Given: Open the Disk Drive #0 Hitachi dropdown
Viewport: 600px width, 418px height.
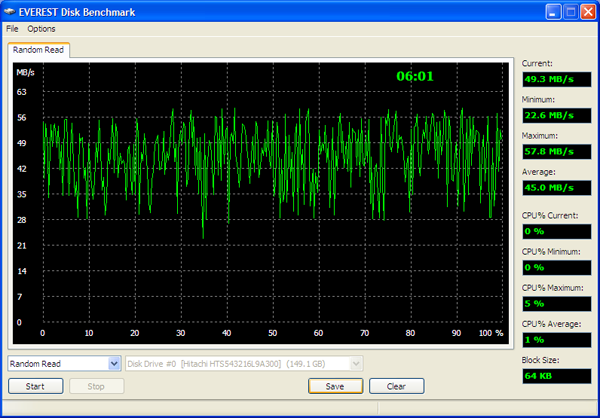Looking at the screenshot, I should tap(244, 363).
